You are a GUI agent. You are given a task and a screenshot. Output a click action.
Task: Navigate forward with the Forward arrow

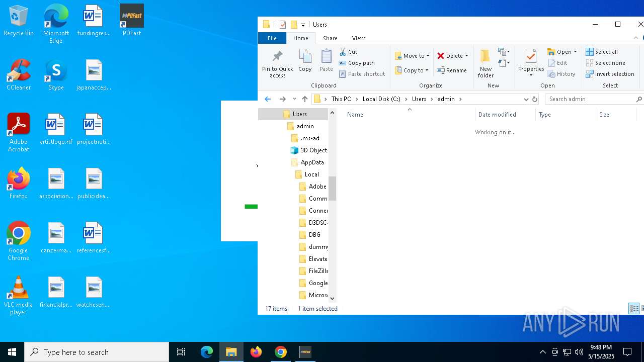coord(282,99)
